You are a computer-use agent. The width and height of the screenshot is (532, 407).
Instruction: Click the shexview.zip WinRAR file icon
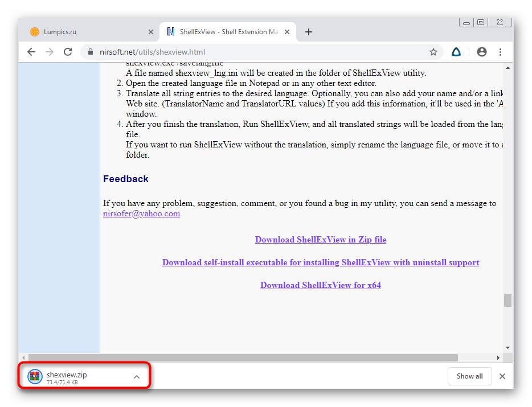click(x=35, y=376)
